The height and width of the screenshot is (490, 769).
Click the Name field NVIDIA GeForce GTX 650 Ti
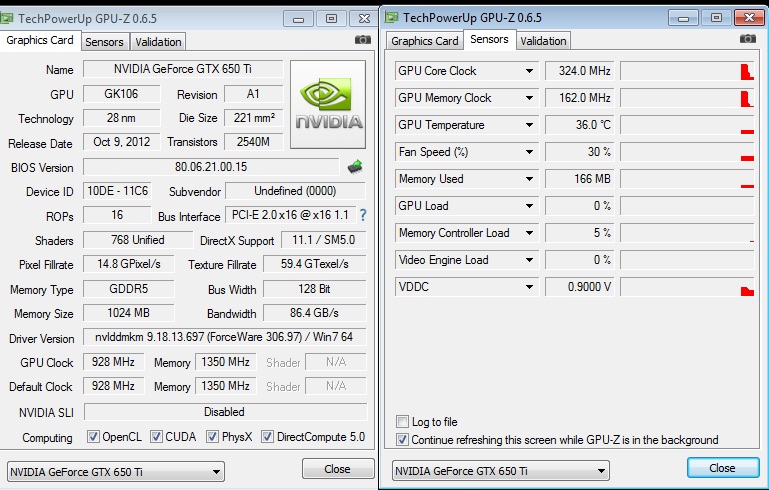[183, 69]
